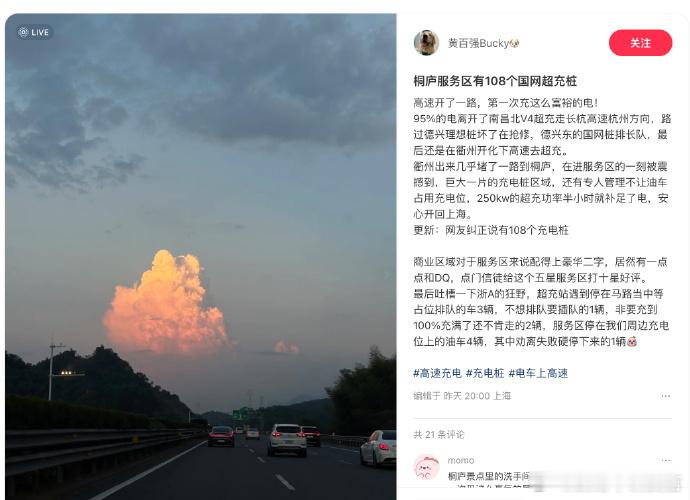This screenshot has width=690, height=500.
Task: Click momo's comment text about 桐庐
Action: [x=489, y=476]
